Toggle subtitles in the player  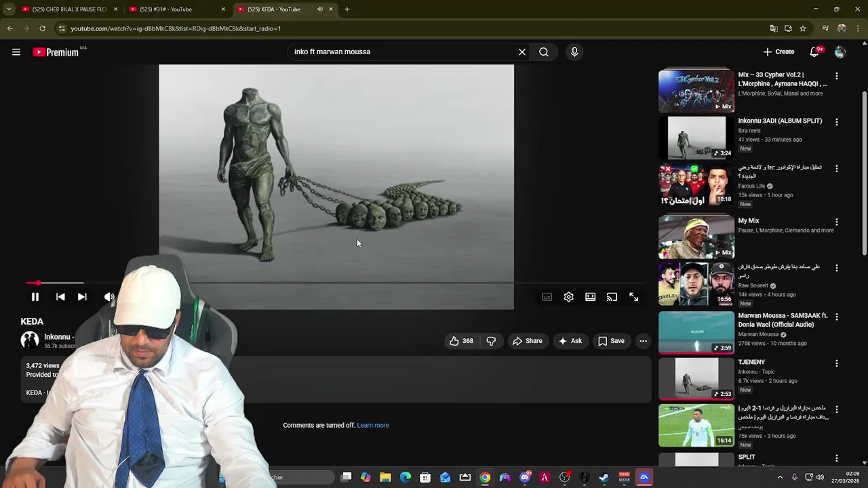[547, 297]
